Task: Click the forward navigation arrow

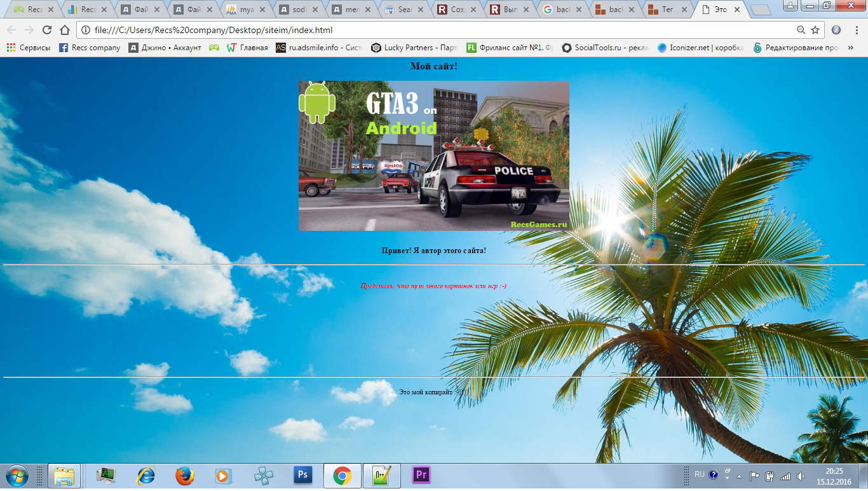Action: (x=29, y=30)
